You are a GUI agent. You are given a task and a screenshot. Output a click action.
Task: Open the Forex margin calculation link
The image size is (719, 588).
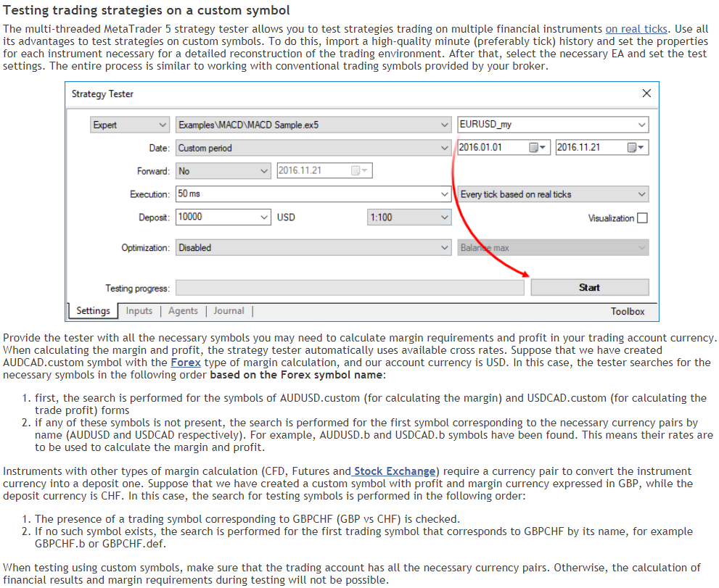coord(186,363)
